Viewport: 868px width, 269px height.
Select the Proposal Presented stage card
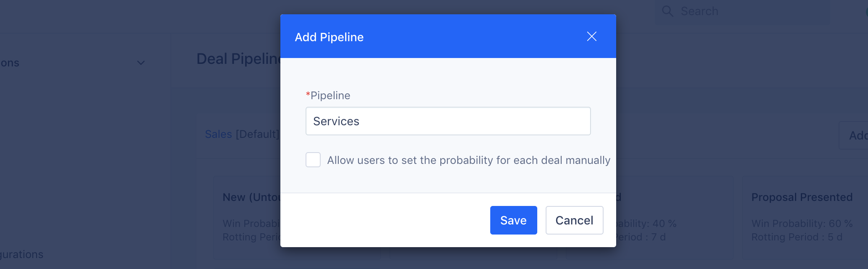(805, 218)
